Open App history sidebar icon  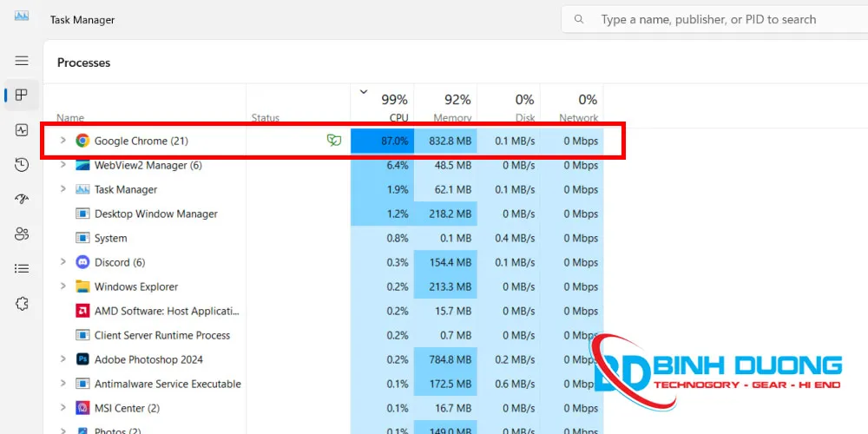coord(22,164)
